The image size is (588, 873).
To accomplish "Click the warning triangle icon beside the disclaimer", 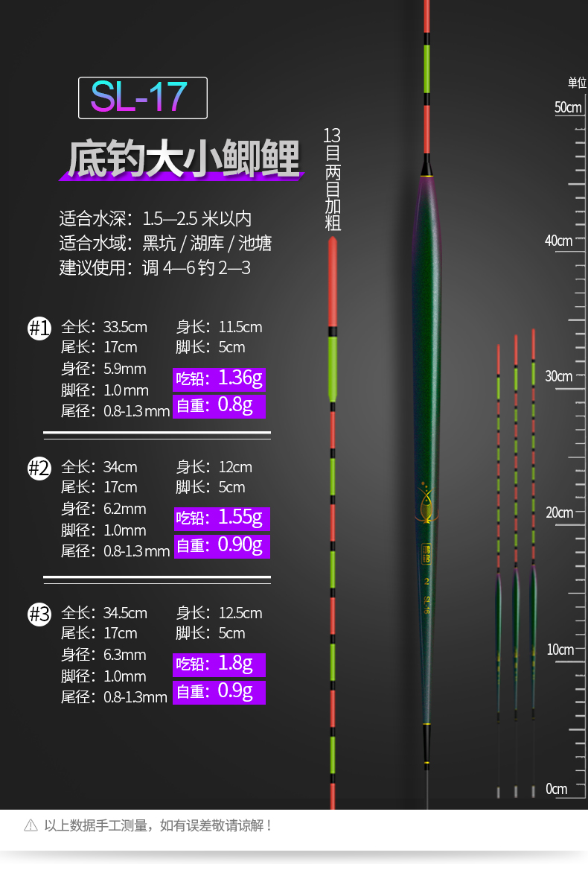I will click(31, 825).
